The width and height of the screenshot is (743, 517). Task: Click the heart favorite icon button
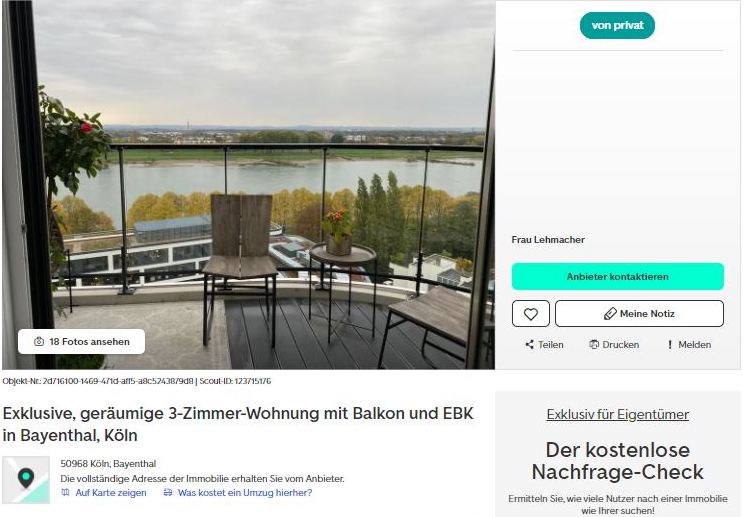531,314
